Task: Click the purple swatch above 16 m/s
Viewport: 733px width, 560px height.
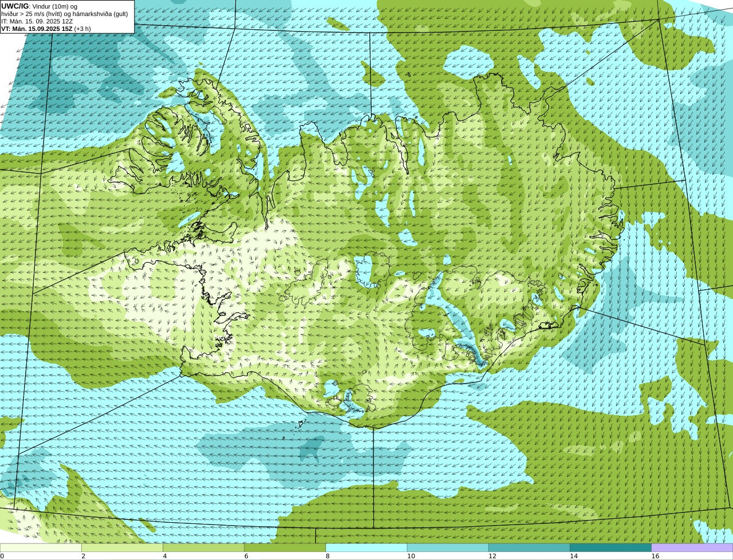Action: coord(692,548)
